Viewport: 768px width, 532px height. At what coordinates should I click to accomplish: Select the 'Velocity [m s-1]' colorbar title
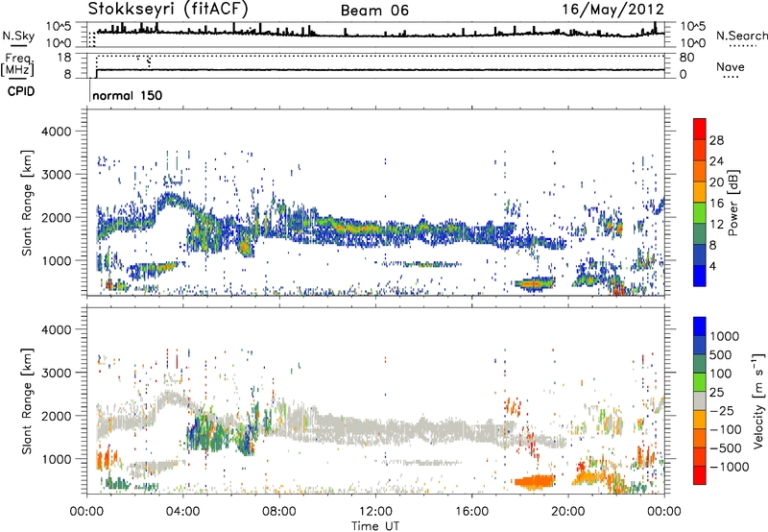[758, 400]
